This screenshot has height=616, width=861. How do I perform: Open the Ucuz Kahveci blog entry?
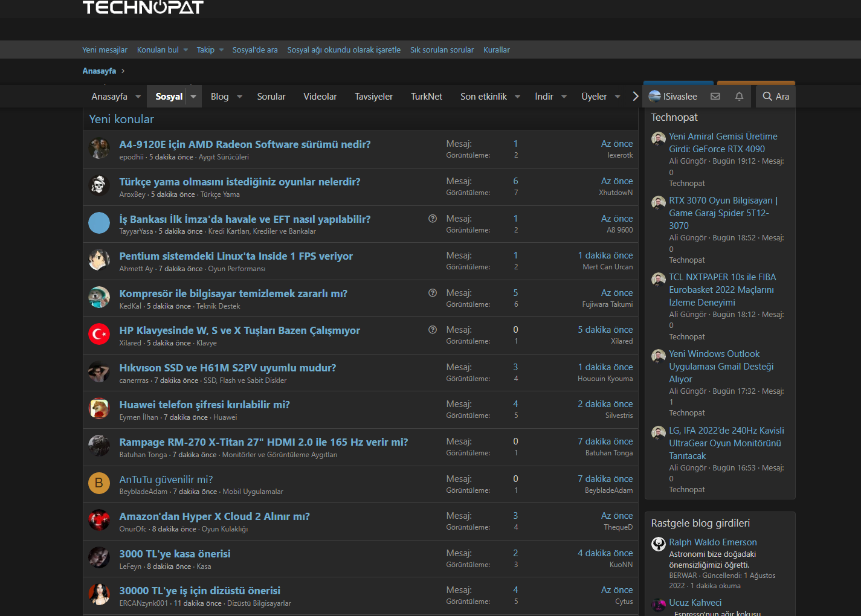(695, 603)
